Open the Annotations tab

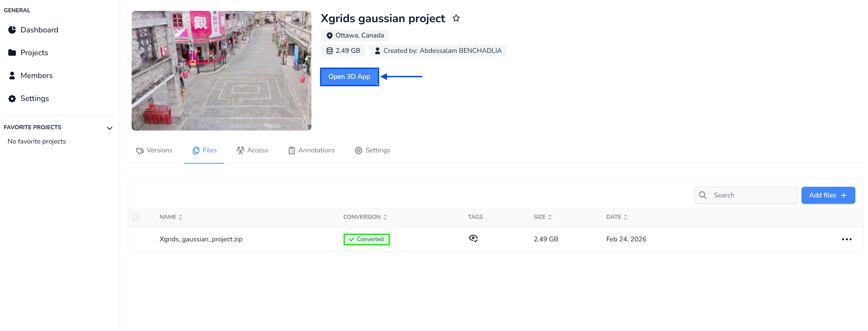311,150
